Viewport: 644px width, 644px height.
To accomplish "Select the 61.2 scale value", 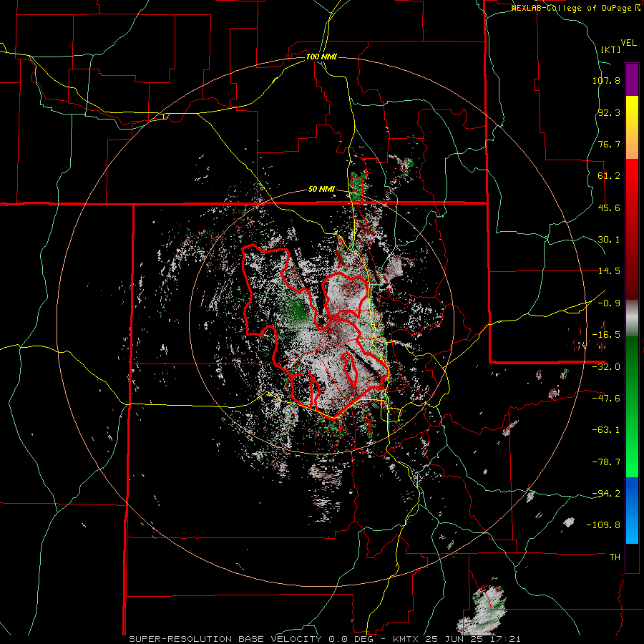I will click(609, 176).
